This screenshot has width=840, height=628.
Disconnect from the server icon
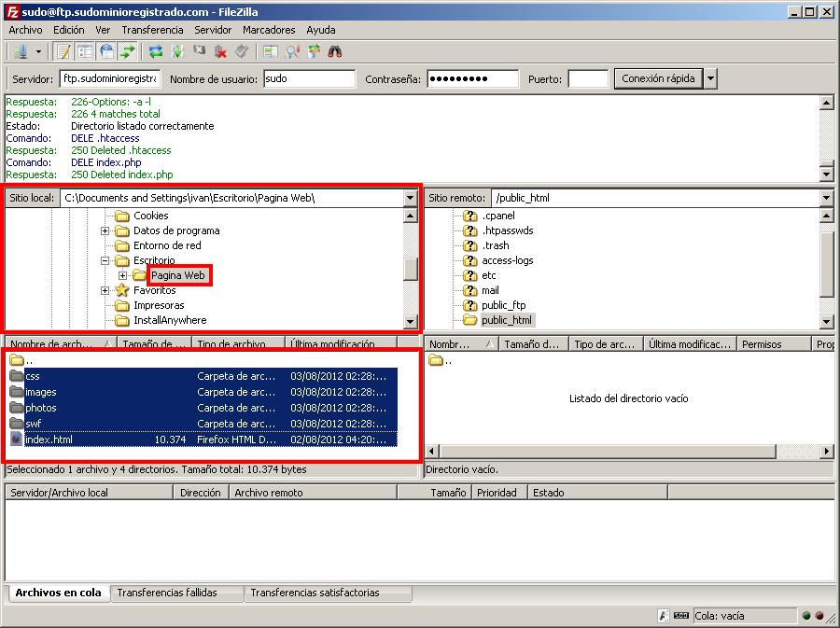pos(220,52)
